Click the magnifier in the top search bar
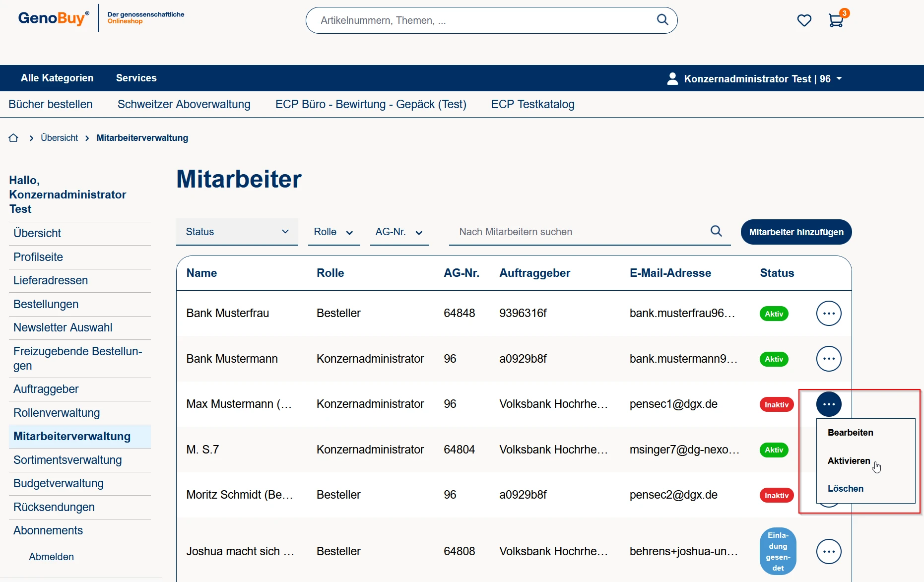The image size is (924, 582). click(x=662, y=20)
